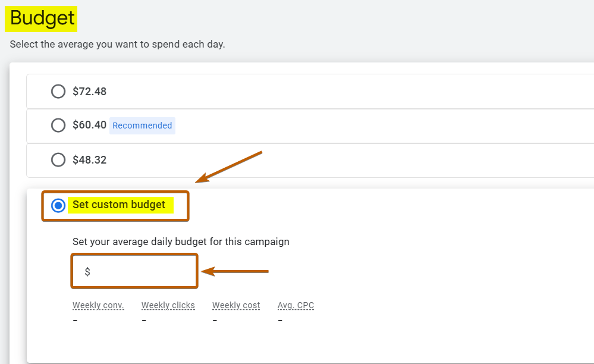Image resolution: width=594 pixels, height=364 pixels.
Task: Click the $48.32 amount text
Action: [89, 160]
